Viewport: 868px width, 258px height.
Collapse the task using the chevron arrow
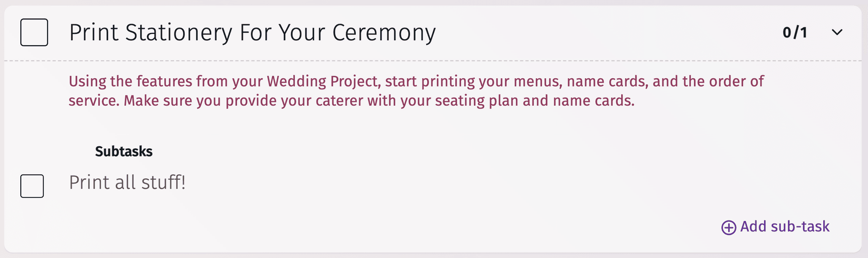837,32
